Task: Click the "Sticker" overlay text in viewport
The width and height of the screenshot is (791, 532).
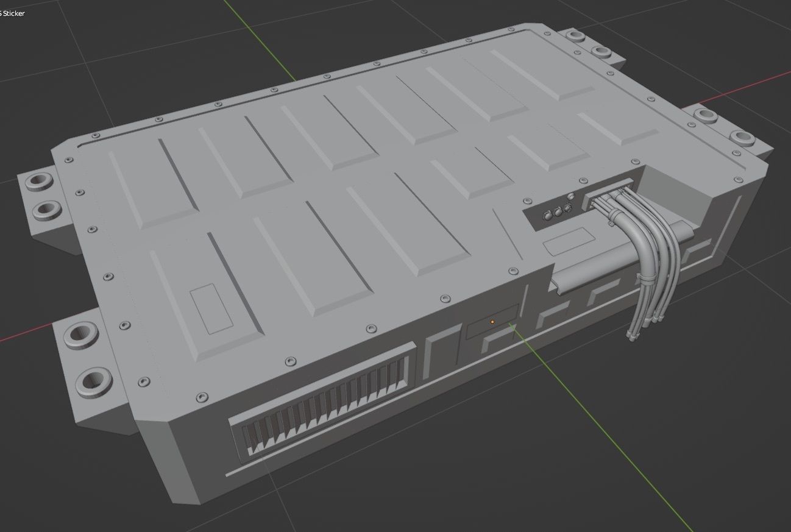Action: click(x=13, y=13)
